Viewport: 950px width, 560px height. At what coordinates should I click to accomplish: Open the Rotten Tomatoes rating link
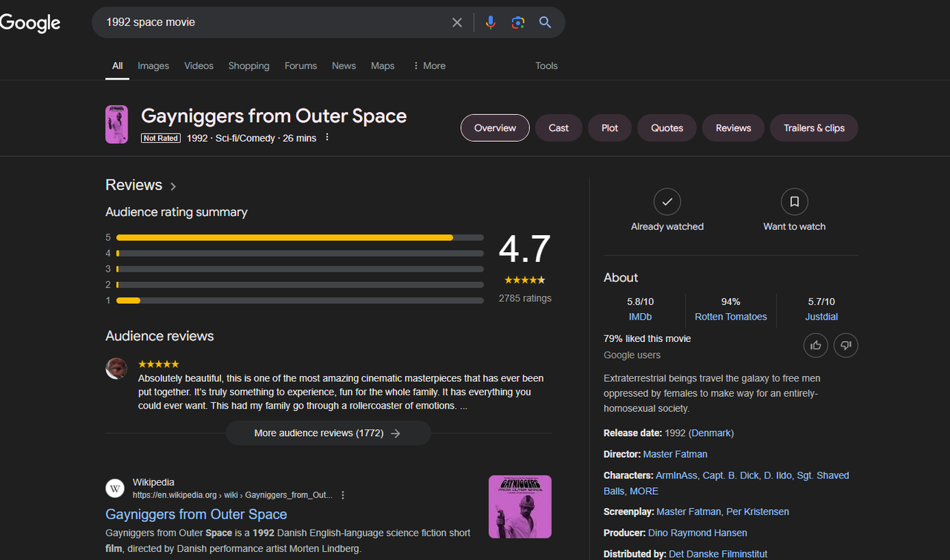pos(731,317)
